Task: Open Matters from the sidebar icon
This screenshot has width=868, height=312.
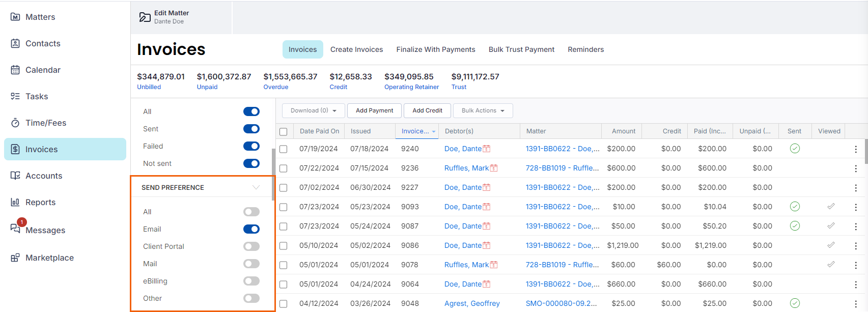Action: click(15, 17)
